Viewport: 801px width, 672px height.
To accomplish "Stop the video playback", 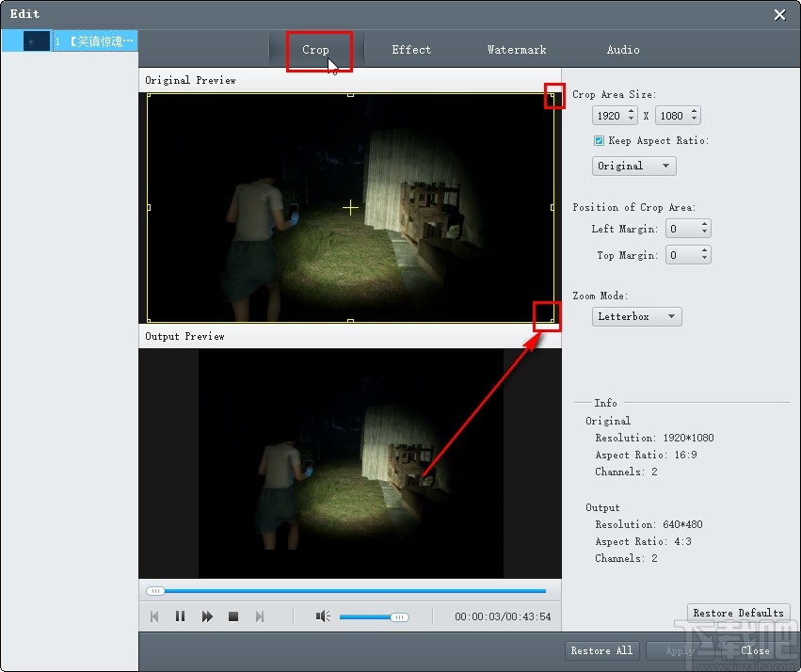I will 233,616.
